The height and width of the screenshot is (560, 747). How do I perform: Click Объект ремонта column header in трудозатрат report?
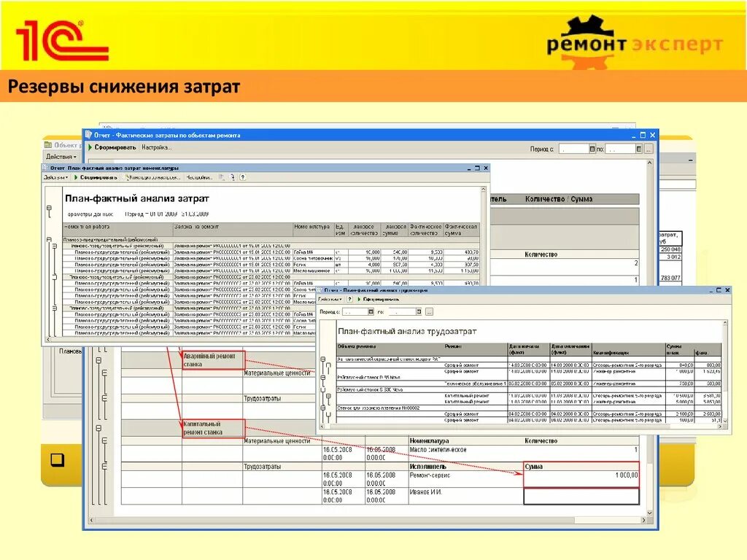[x=357, y=346]
